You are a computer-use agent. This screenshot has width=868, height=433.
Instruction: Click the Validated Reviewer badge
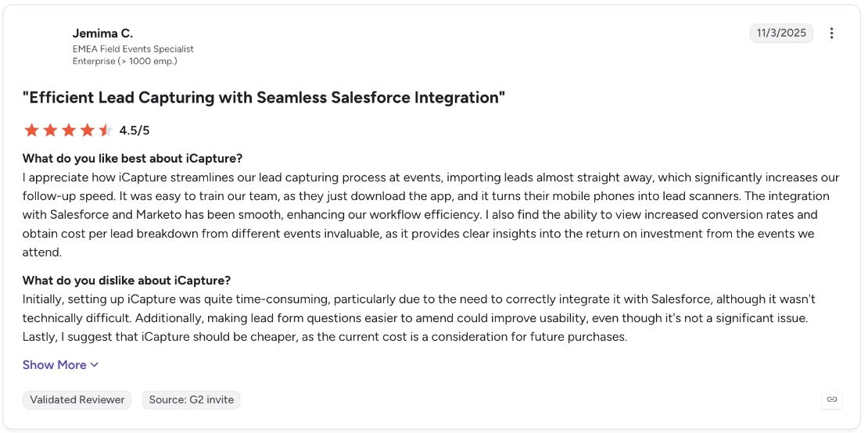(x=77, y=399)
